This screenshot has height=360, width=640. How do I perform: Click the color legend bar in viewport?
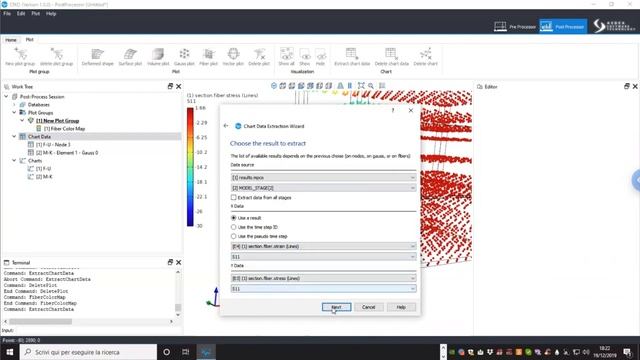190,167
